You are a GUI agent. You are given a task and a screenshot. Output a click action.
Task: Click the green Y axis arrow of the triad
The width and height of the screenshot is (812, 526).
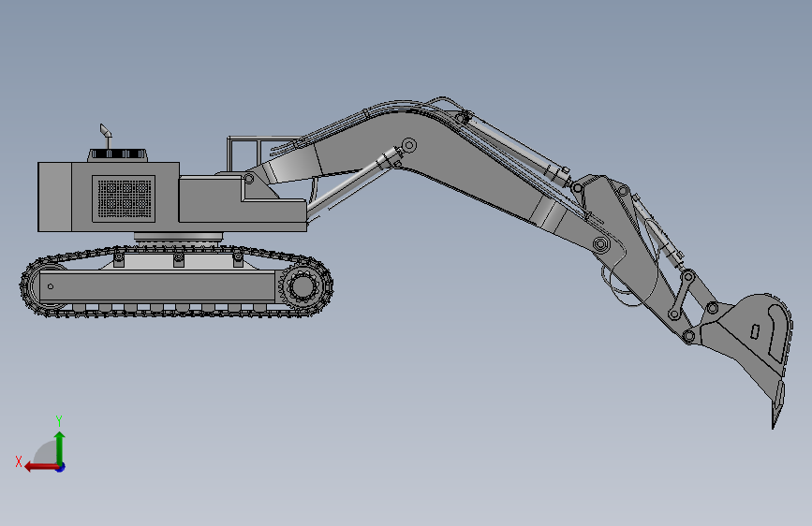pyautogui.click(x=60, y=447)
